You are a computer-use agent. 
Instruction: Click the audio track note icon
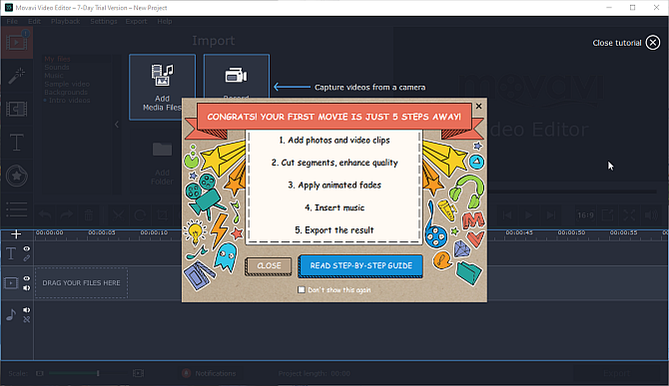point(11,315)
